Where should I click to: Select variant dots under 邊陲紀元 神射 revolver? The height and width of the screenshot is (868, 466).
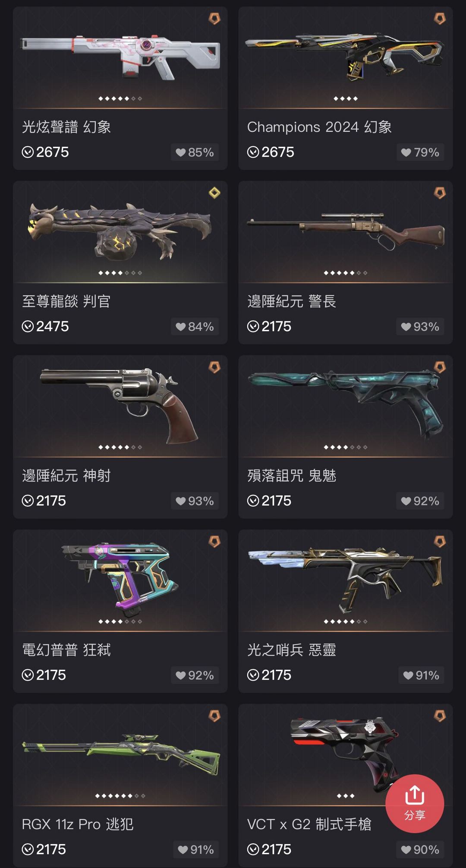120,447
